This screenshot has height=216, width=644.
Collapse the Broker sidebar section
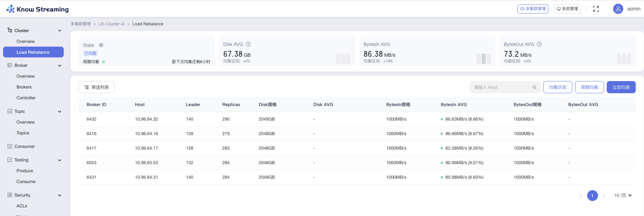[x=60, y=66]
